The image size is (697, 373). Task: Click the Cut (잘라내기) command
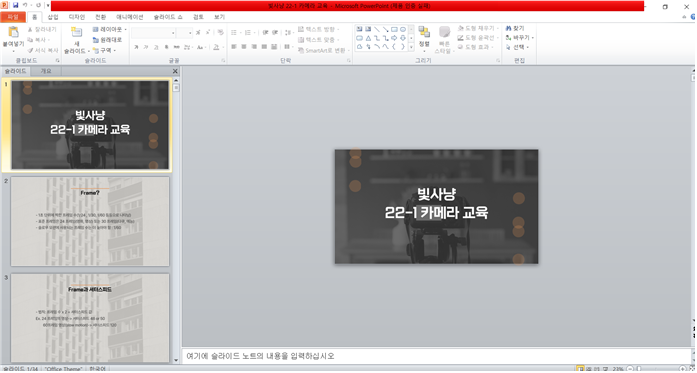click(42, 29)
